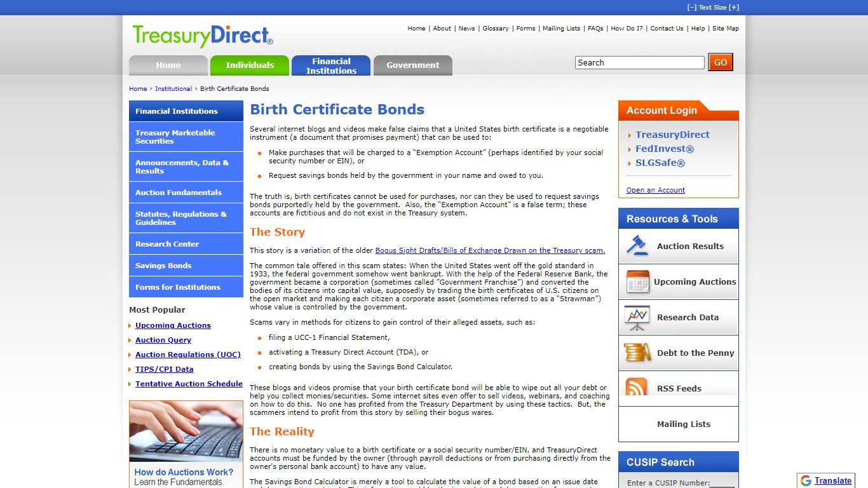Select Research Center in the sidebar
Viewport: 868px width, 488px height.
point(186,244)
